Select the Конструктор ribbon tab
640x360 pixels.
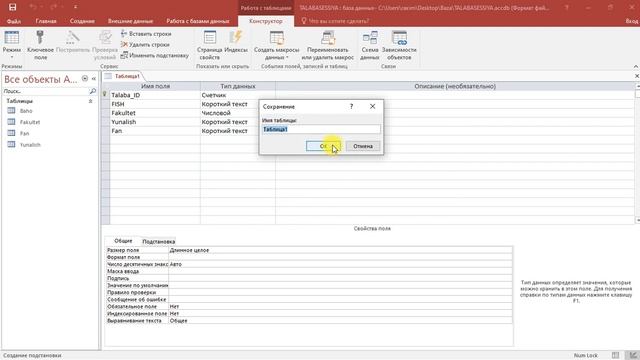point(266,21)
